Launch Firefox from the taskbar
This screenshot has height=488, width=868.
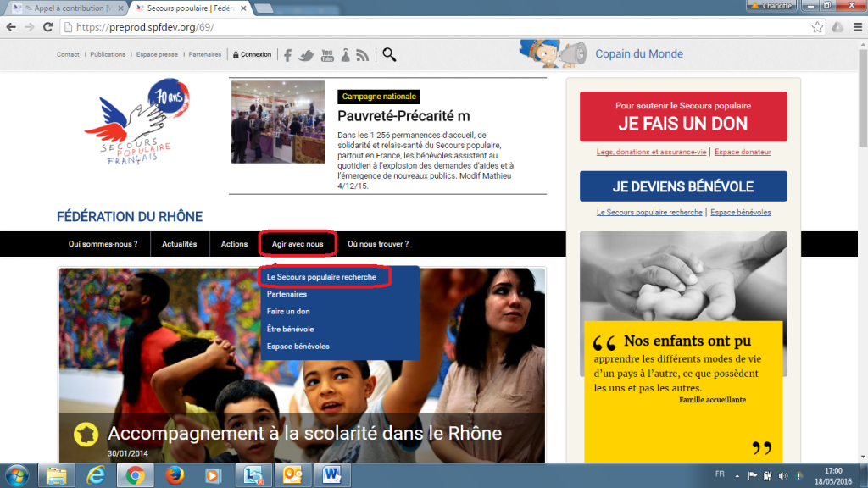[173, 474]
